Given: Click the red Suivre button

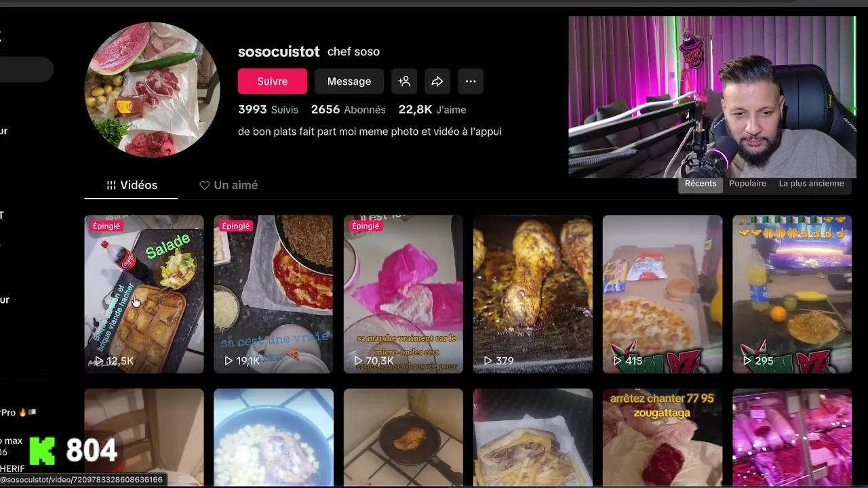Looking at the screenshot, I should coord(273,81).
